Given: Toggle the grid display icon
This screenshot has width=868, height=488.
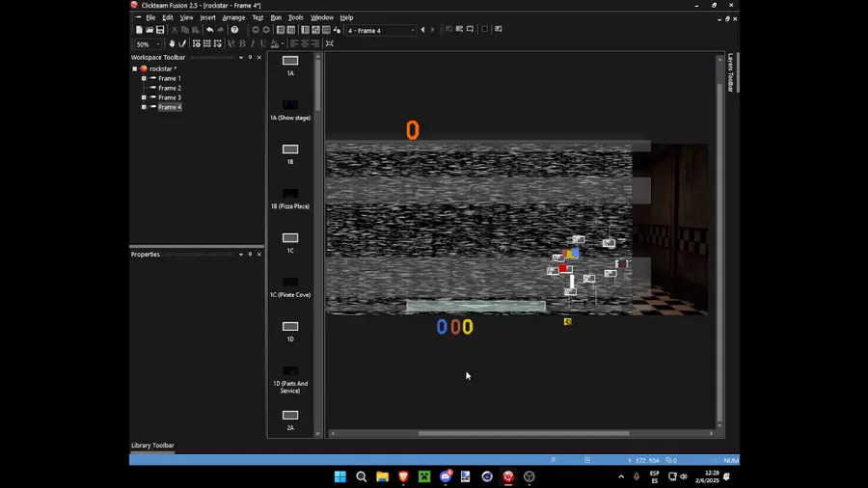Looking at the screenshot, I should [207, 43].
